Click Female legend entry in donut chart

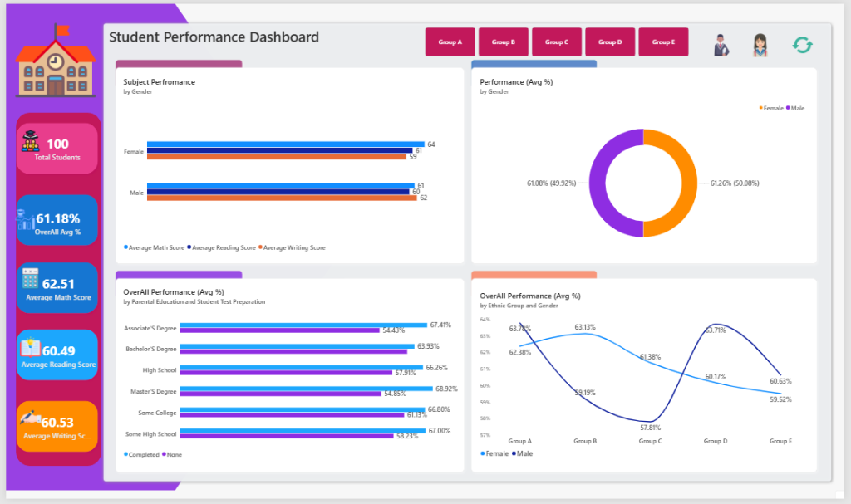point(770,109)
